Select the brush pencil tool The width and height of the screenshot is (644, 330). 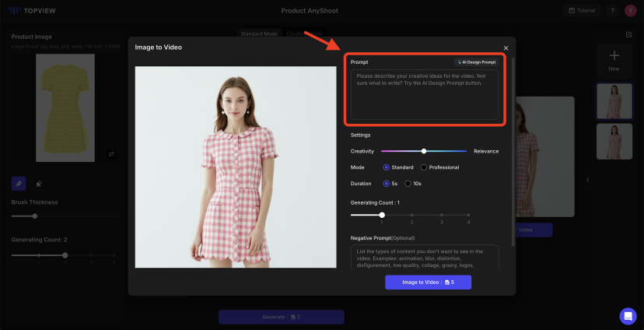[x=19, y=183]
